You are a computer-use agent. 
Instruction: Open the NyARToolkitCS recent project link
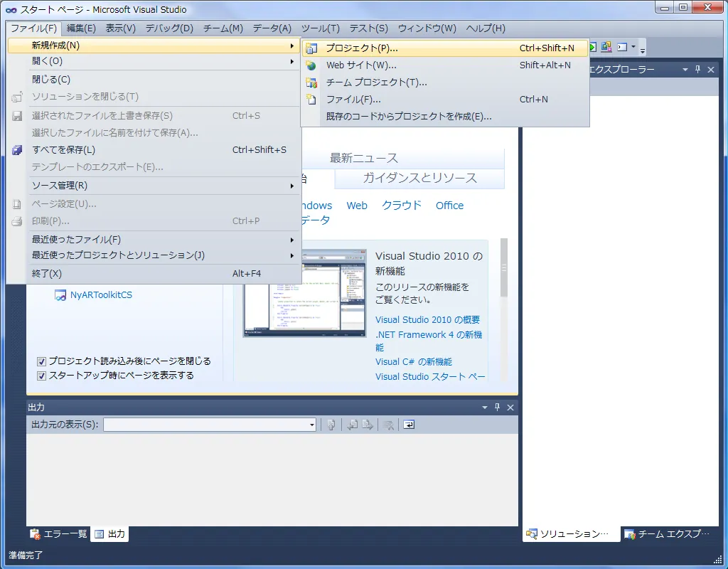101,295
